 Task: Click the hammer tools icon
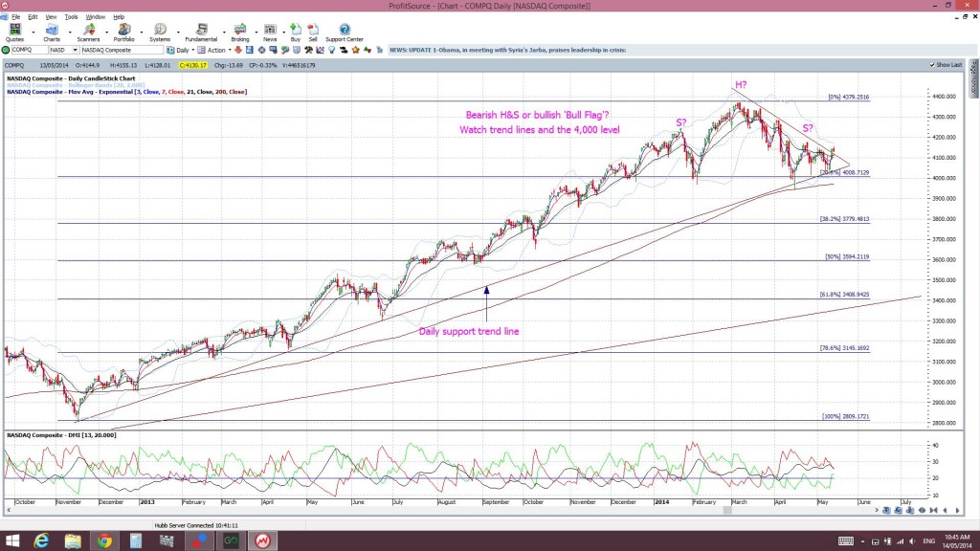point(308,50)
